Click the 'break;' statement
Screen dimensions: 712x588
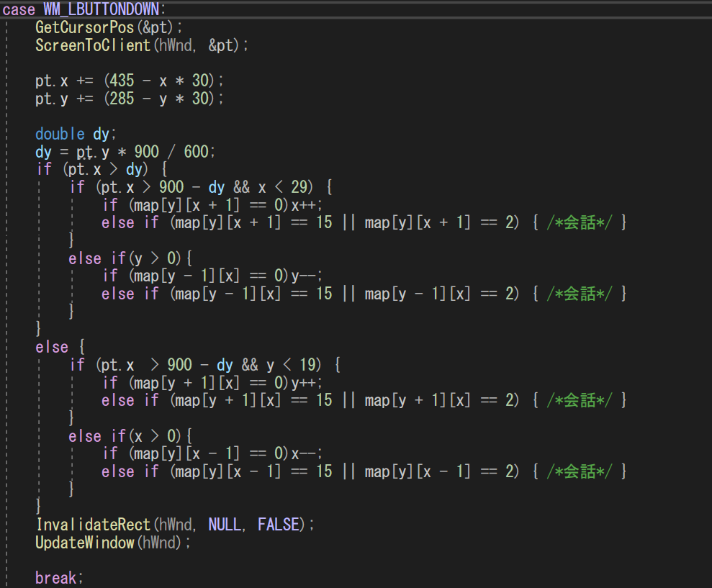59,579
